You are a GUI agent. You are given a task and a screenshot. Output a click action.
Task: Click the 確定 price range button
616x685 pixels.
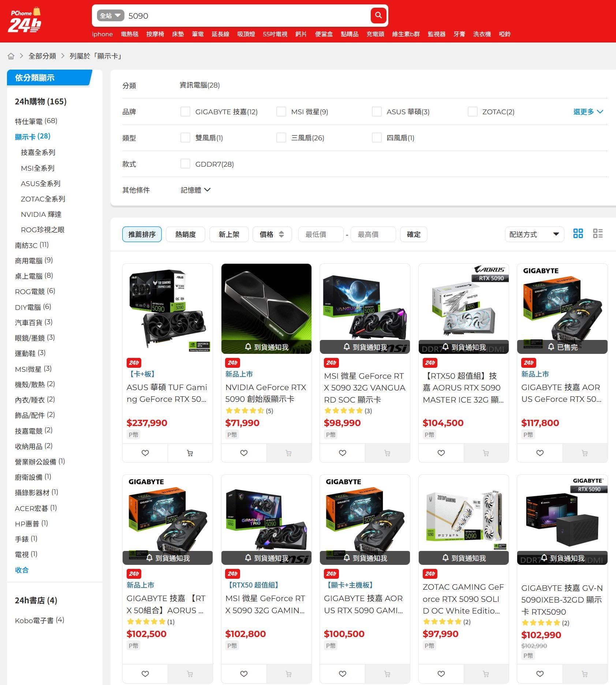[x=414, y=234]
